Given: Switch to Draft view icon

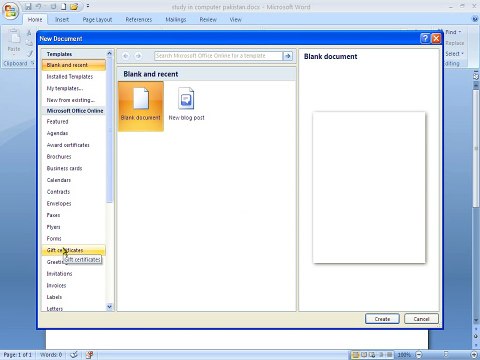Looking at the screenshot, I should pos(389,355).
